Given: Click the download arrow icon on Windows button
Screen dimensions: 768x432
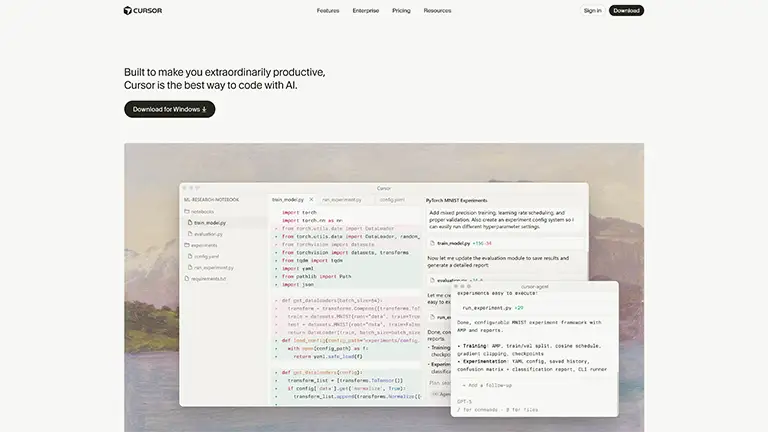Looking at the screenshot, I should click(204, 109).
